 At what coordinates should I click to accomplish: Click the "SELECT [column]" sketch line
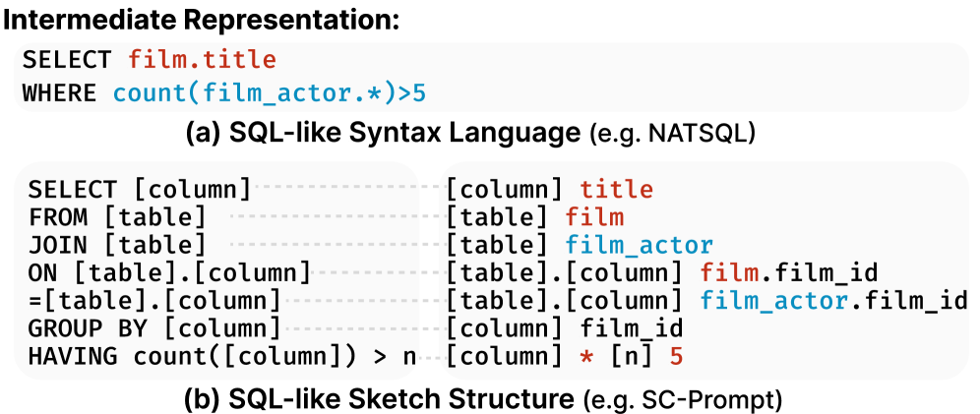(x=139, y=189)
